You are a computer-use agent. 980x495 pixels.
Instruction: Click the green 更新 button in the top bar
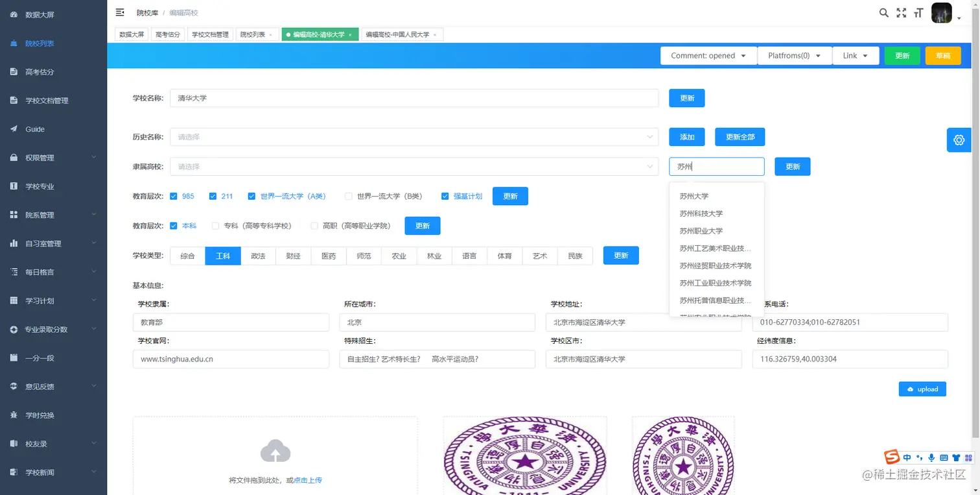tap(902, 56)
